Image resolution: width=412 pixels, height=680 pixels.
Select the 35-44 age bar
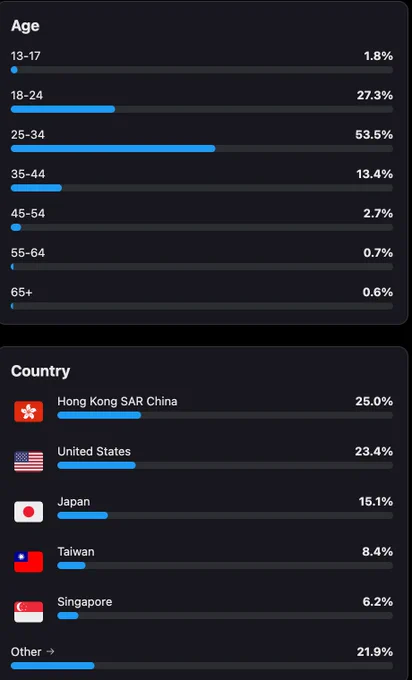tap(202, 188)
